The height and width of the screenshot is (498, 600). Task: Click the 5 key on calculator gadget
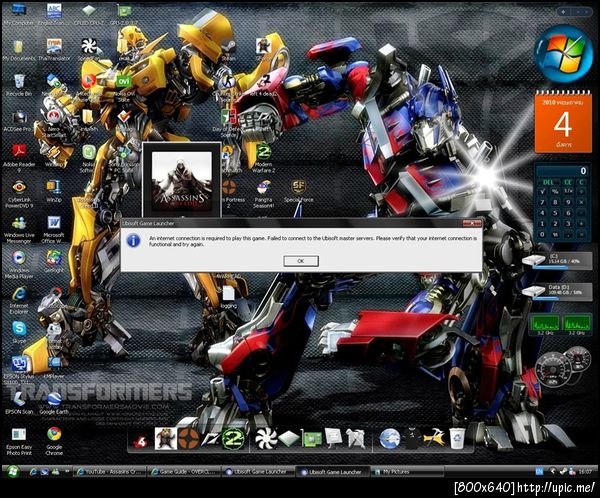555,213
